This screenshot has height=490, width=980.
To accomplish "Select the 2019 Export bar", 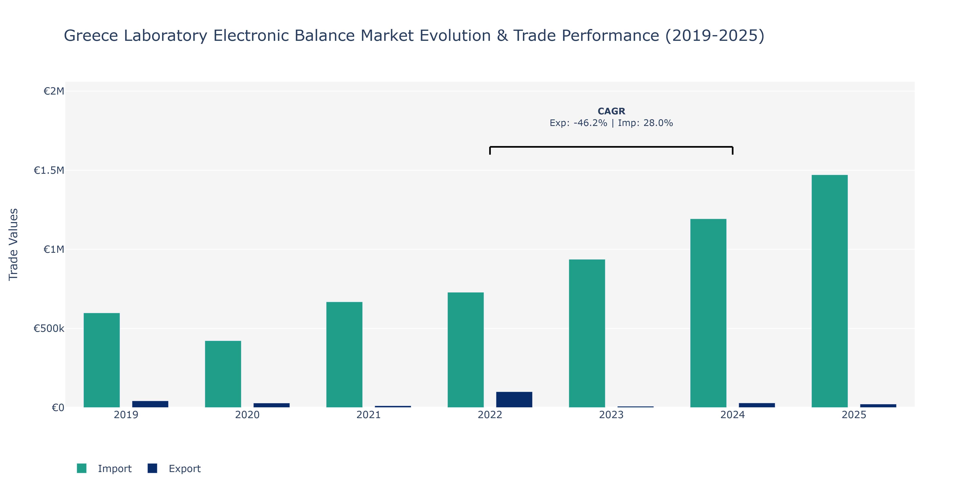I will pyautogui.click(x=150, y=404).
